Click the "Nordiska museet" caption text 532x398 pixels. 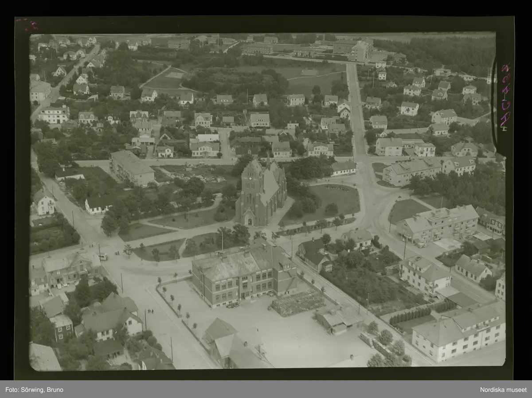503,390
